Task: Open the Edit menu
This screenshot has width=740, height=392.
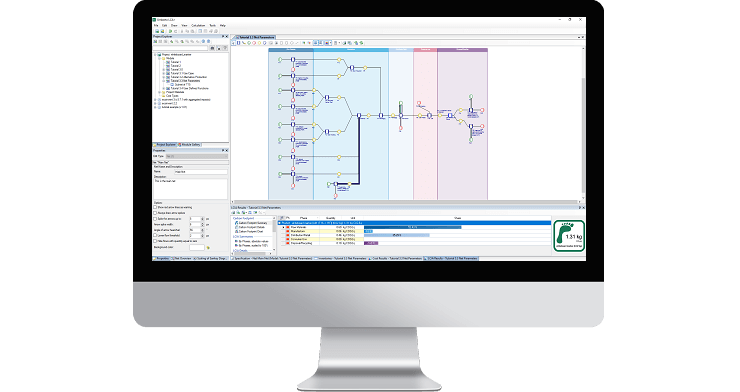Action: coord(164,25)
